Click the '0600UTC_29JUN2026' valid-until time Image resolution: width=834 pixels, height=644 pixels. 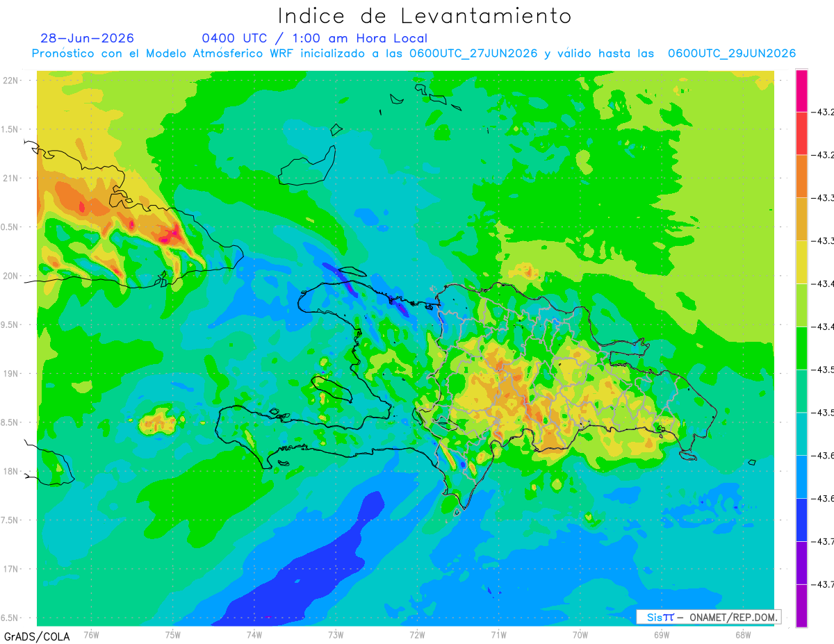732,53
